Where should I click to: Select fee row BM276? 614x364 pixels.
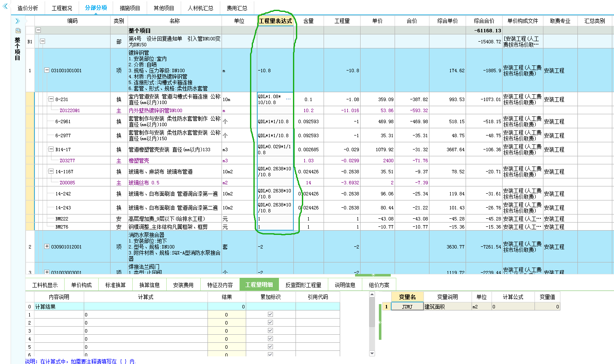[x=62, y=227]
